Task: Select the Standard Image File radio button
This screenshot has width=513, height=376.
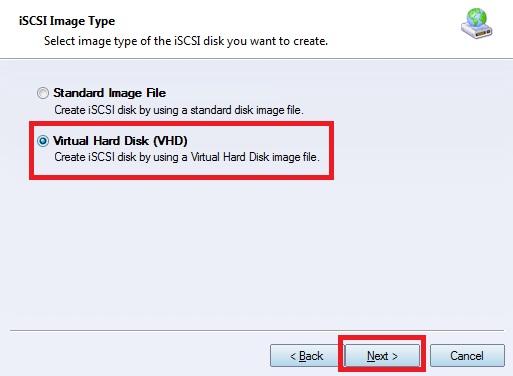Action: tap(43, 93)
